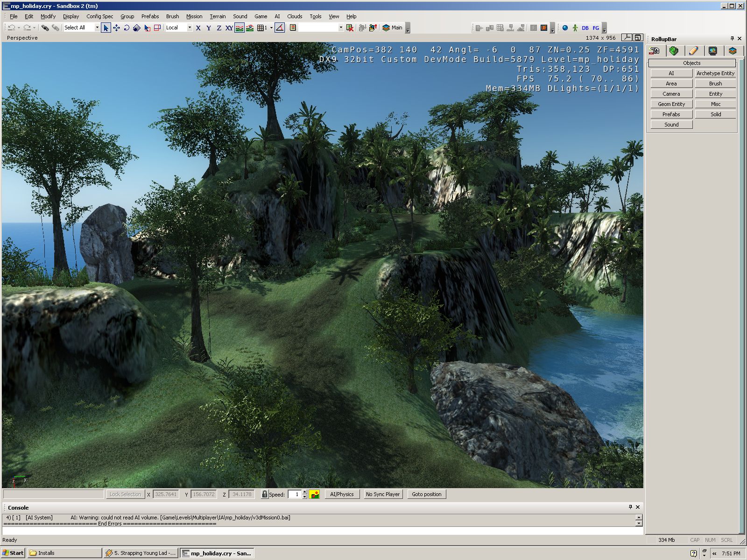Open the FG flow graph editor
The image size is (747, 560).
596,28
